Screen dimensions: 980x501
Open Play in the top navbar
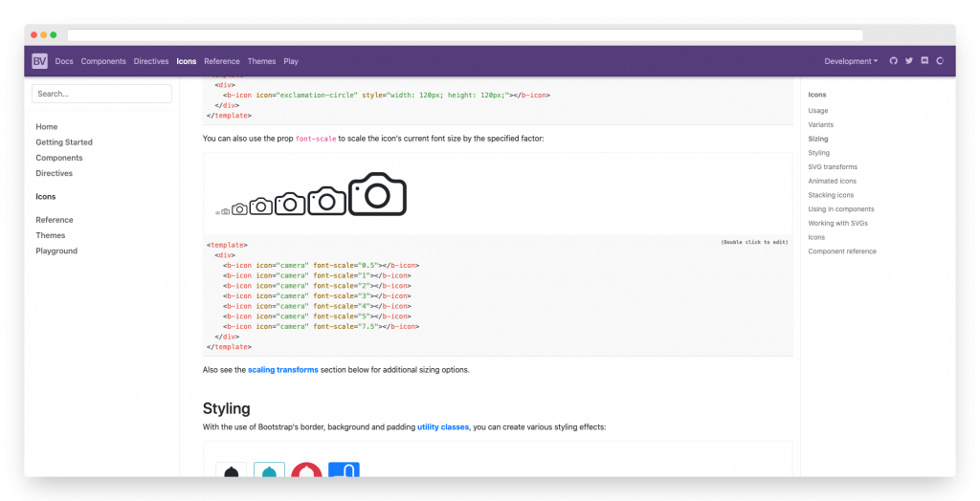pyautogui.click(x=291, y=61)
